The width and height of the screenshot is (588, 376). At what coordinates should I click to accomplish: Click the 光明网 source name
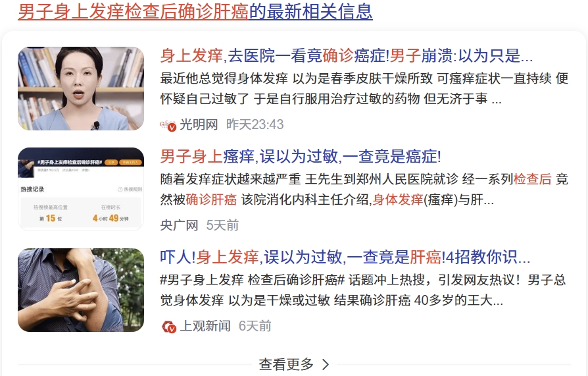[x=199, y=124]
